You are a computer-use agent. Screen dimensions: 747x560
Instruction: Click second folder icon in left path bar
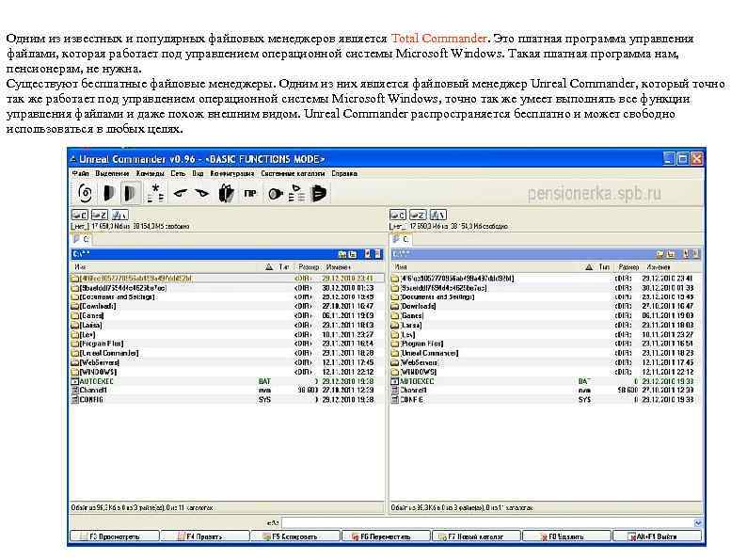pos(352,254)
